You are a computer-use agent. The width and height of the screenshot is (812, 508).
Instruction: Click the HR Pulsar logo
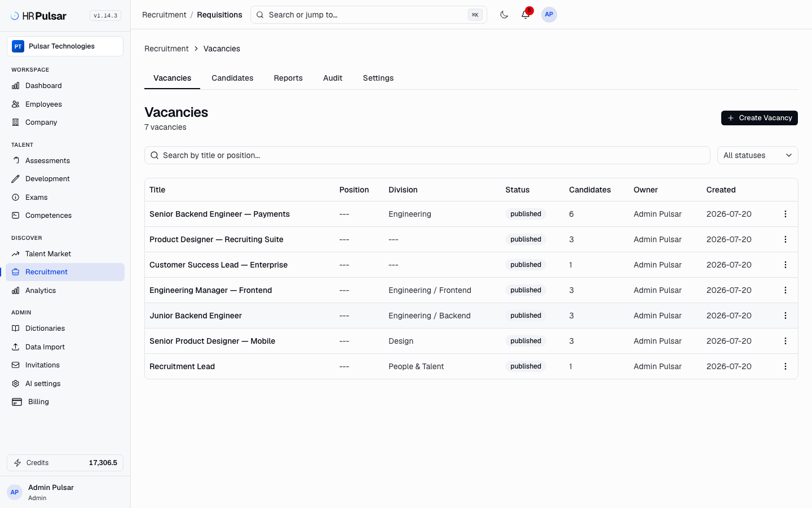pyautogui.click(x=38, y=16)
